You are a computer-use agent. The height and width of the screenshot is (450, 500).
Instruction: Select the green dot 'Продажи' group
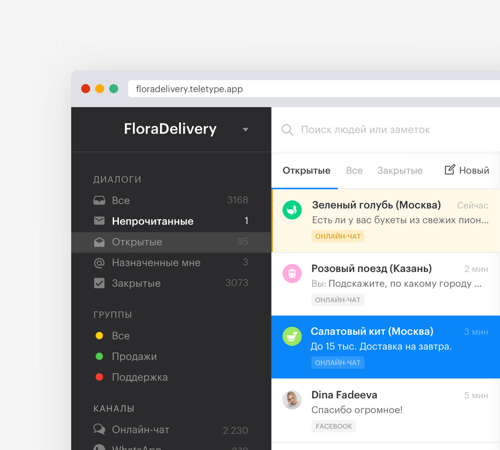[x=99, y=356]
